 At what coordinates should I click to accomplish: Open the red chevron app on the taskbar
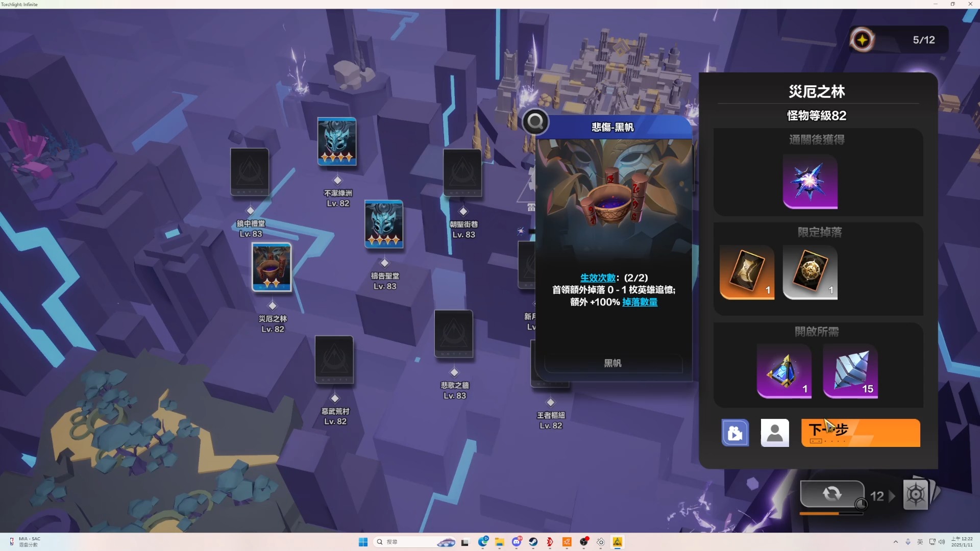click(x=550, y=542)
